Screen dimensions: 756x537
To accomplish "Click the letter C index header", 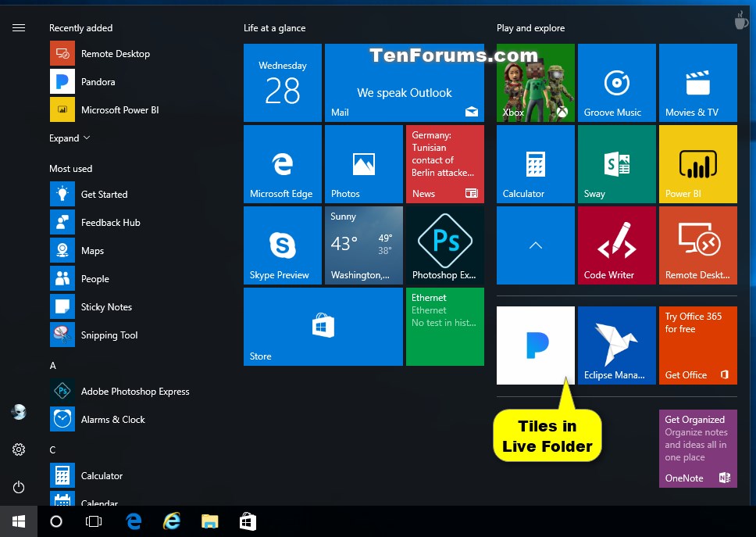I will [x=52, y=449].
